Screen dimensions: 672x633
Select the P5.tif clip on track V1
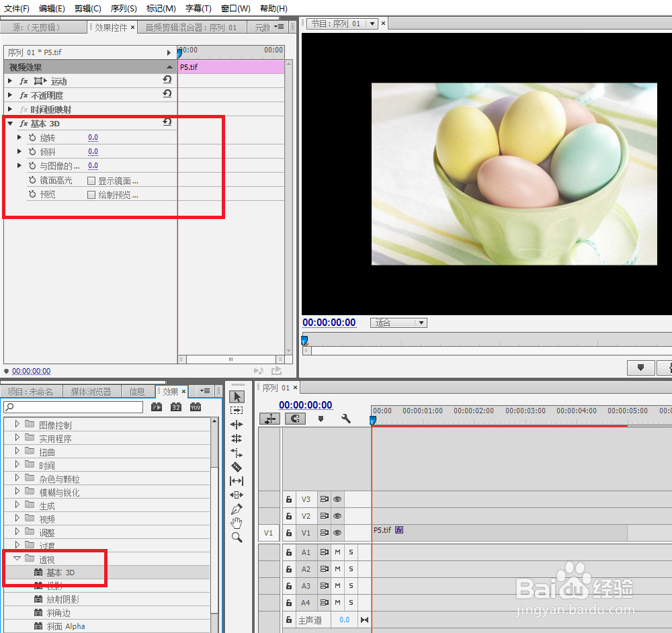tap(499, 533)
